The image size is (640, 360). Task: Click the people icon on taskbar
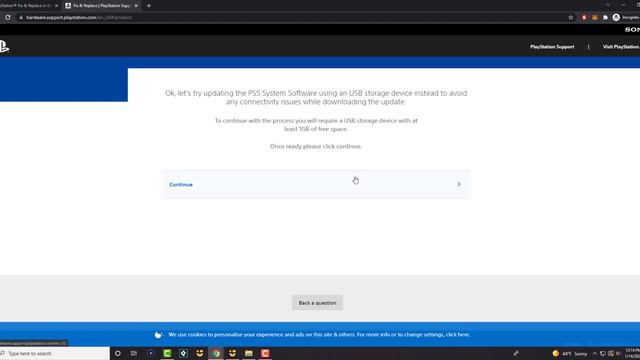516,353
